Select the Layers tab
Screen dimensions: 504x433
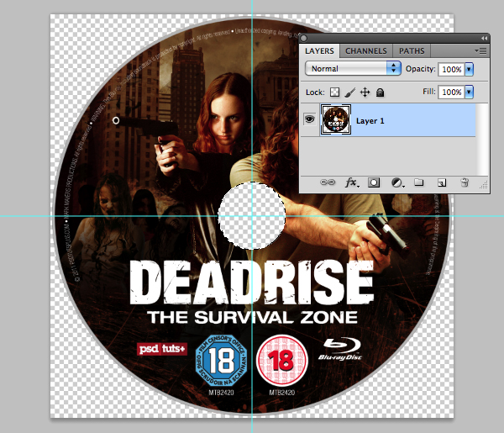[x=319, y=51]
